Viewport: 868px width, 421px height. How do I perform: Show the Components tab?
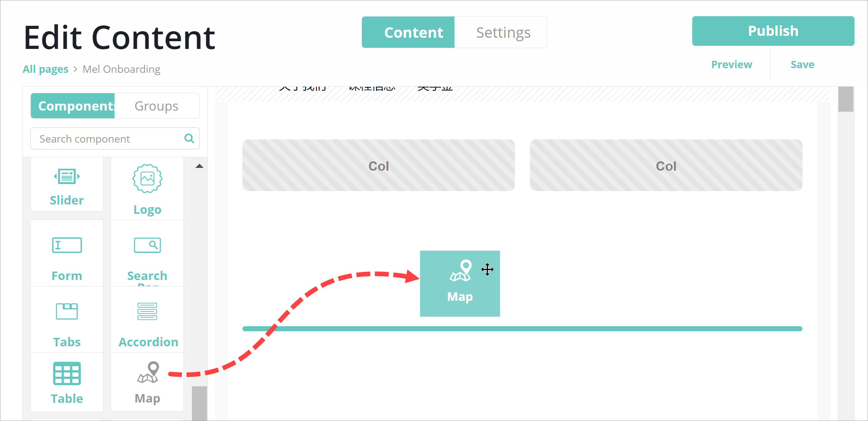pos(73,106)
